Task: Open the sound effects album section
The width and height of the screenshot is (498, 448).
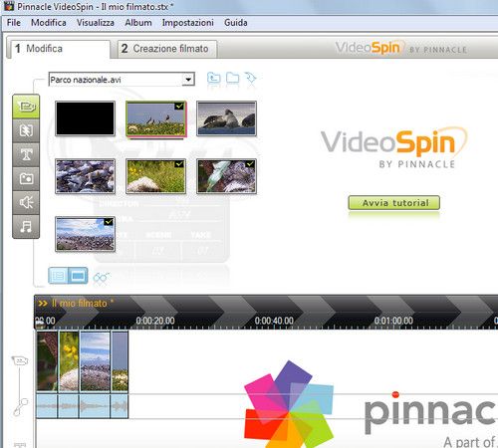Action: tap(26, 202)
